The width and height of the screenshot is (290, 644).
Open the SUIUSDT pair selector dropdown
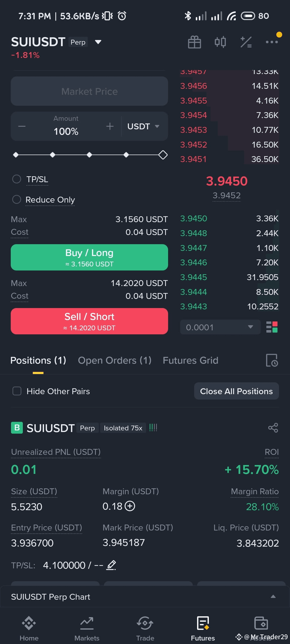(x=98, y=42)
